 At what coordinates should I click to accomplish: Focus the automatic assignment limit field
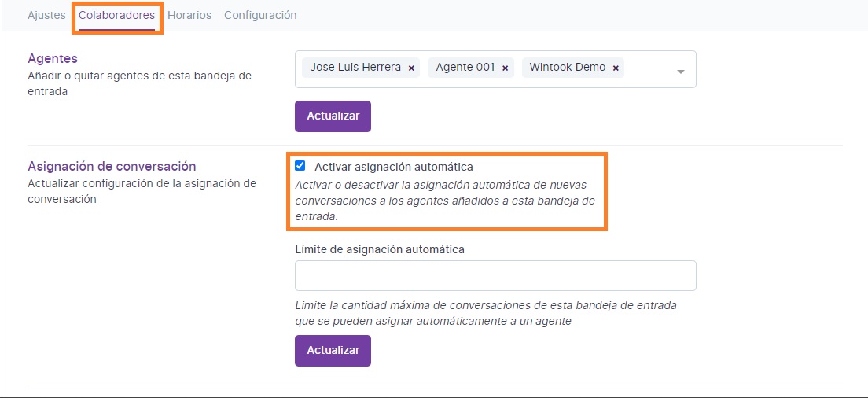(495, 276)
